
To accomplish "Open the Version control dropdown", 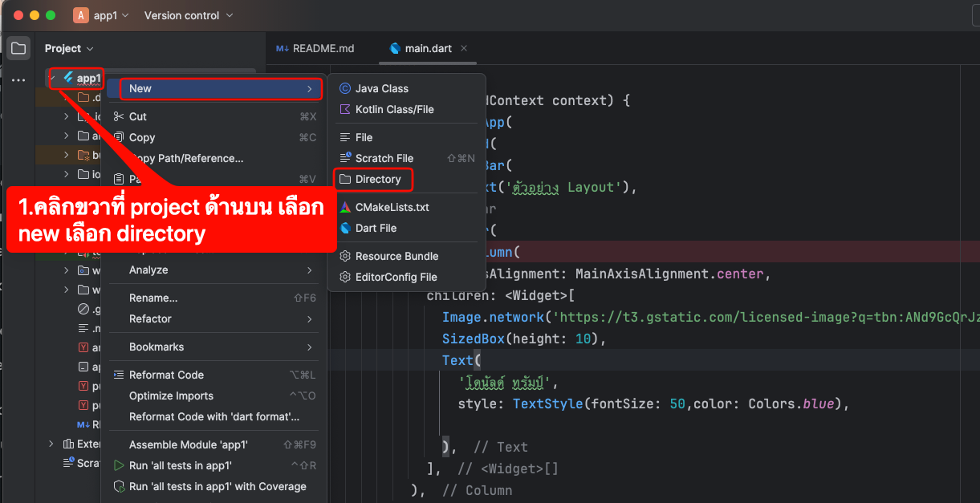I will tap(189, 15).
